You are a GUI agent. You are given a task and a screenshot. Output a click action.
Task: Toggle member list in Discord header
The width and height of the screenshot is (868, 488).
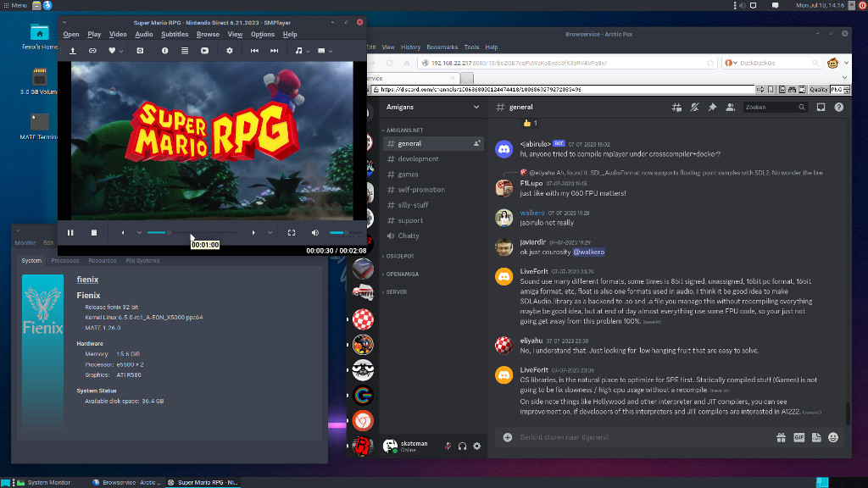pos(730,108)
